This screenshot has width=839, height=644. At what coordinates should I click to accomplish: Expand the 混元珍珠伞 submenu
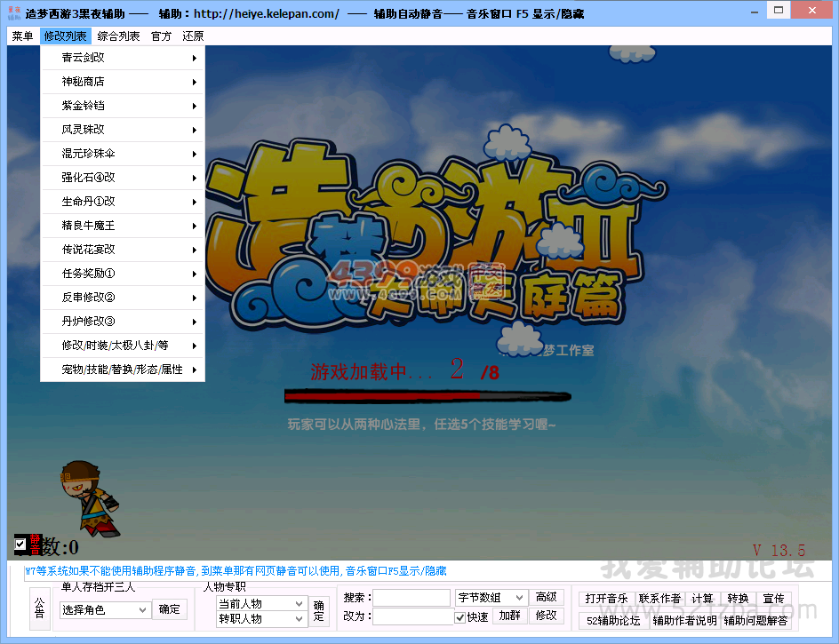coord(123,154)
